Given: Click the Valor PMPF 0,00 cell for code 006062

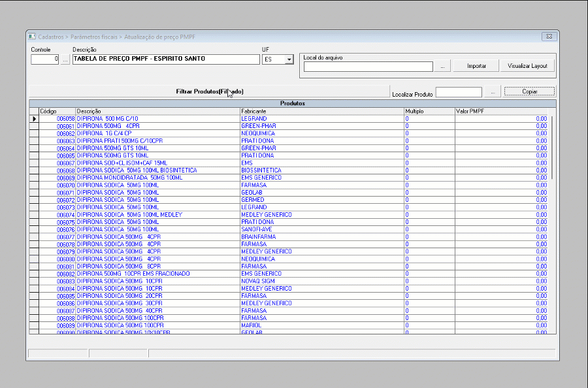Looking at the screenshot, I should (501, 133).
